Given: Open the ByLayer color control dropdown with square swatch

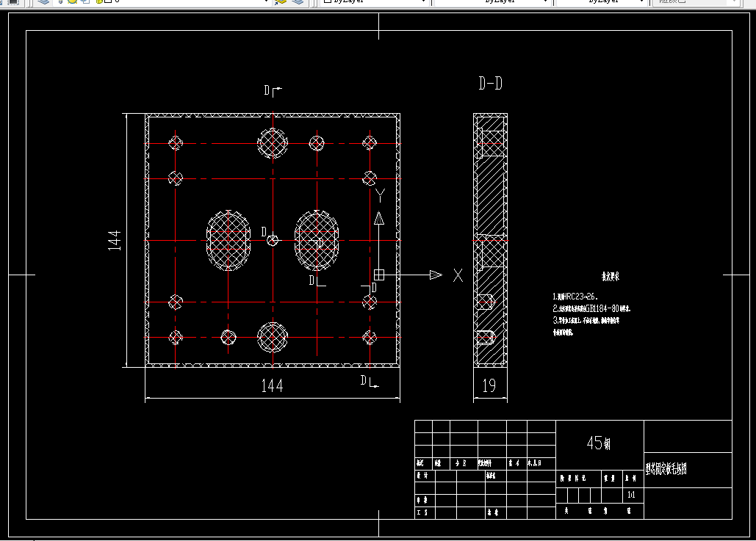Looking at the screenshot, I should click(x=374, y=1).
